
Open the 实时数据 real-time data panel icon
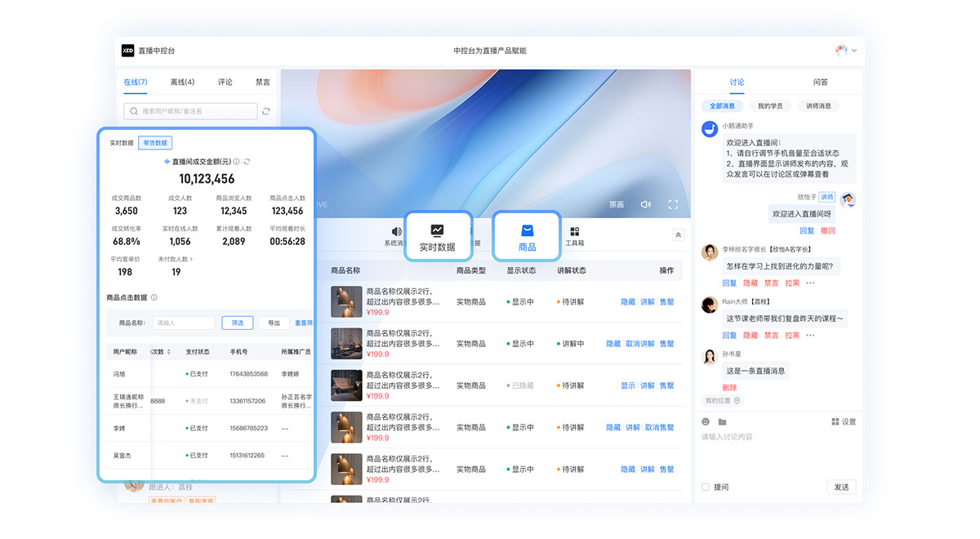pyautogui.click(x=437, y=232)
